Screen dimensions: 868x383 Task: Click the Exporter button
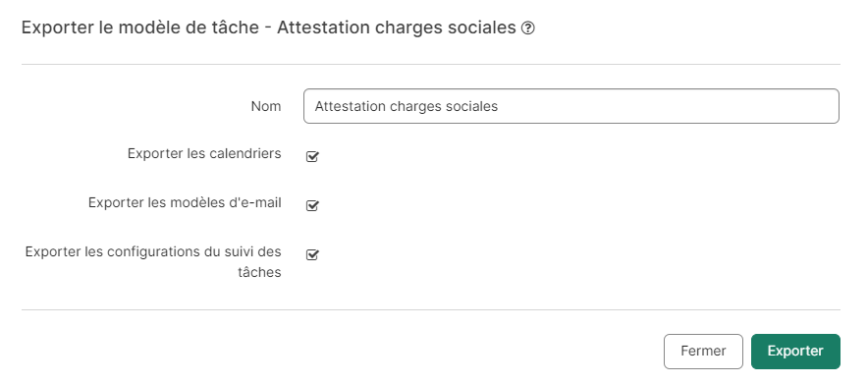click(x=795, y=351)
